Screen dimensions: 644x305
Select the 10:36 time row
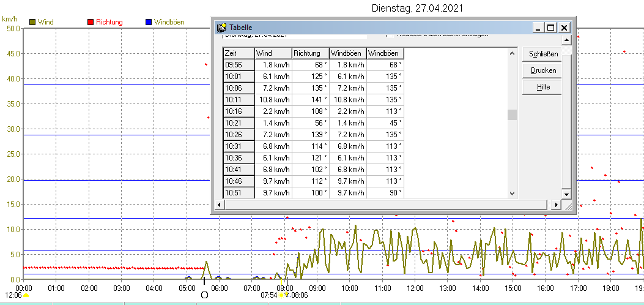click(239, 158)
